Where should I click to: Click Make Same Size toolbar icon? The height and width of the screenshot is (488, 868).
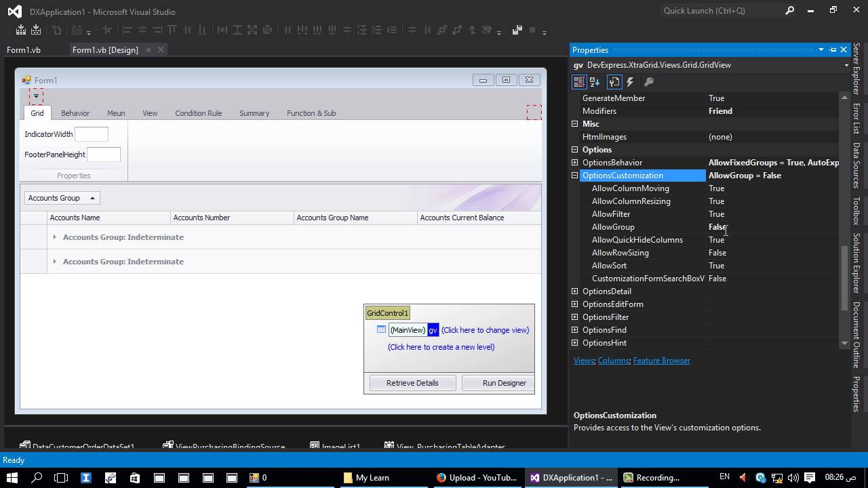tap(252, 30)
